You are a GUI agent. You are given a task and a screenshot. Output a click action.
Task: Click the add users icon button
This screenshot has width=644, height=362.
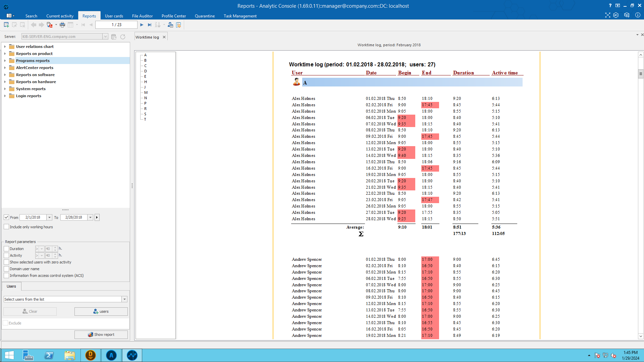tap(101, 311)
